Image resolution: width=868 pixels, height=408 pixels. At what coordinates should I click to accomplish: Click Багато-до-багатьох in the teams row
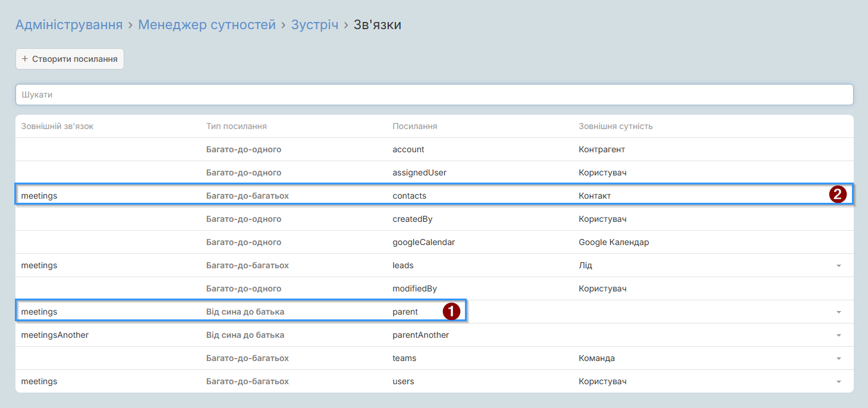247,358
